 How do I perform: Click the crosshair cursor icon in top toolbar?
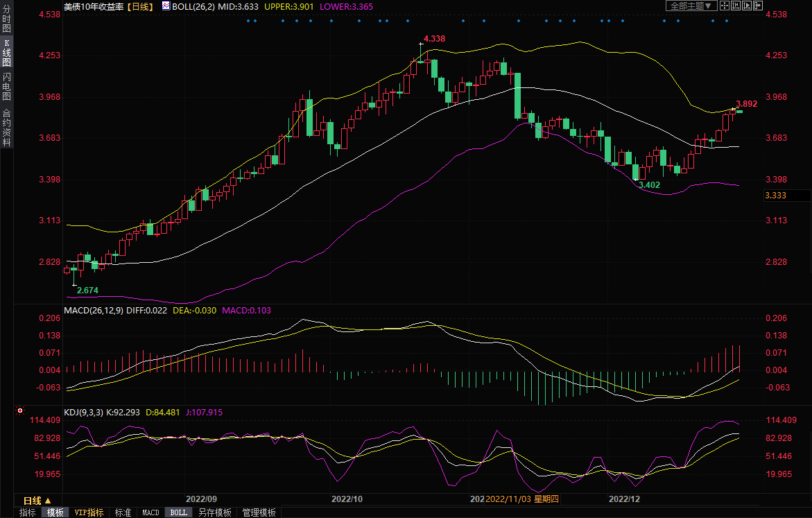pyautogui.click(x=725, y=6)
